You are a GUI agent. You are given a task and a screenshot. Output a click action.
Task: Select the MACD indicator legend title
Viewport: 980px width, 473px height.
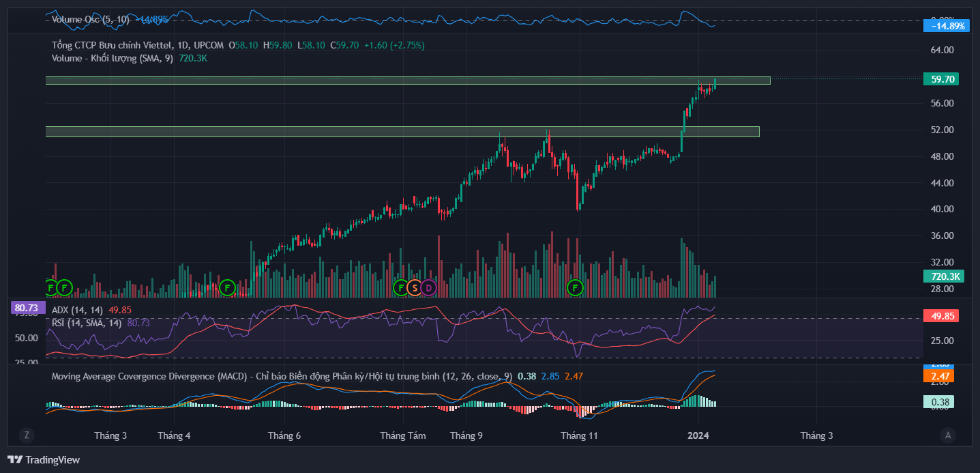point(282,376)
